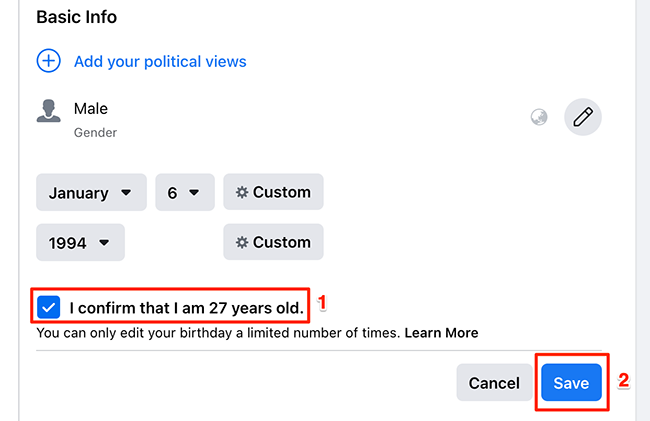This screenshot has width=650, height=421.
Task: Open the 'Add your political views' link
Action: pos(160,61)
